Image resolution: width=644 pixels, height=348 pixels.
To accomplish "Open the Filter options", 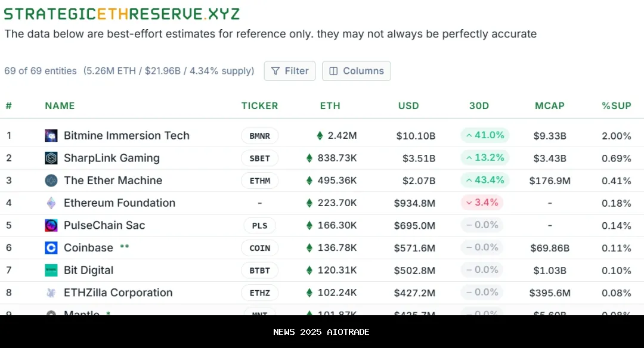I will tap(290, 71).
